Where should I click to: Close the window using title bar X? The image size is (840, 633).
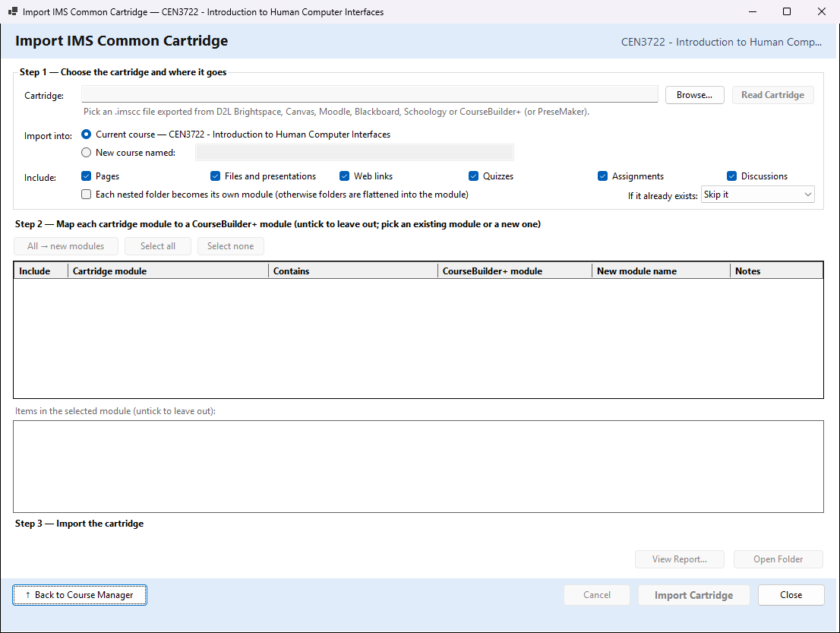tap(821, 11)
